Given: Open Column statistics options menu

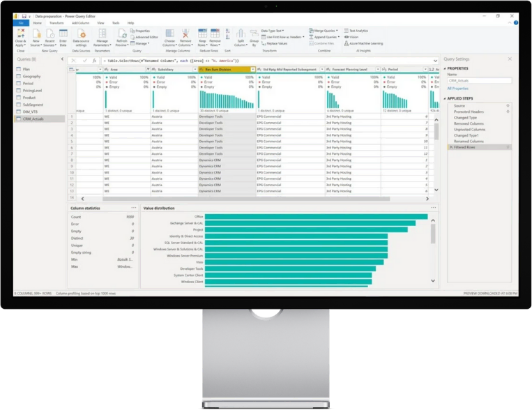Looking at the screenshot, I should pyautogui.click(x=134, y=208).
